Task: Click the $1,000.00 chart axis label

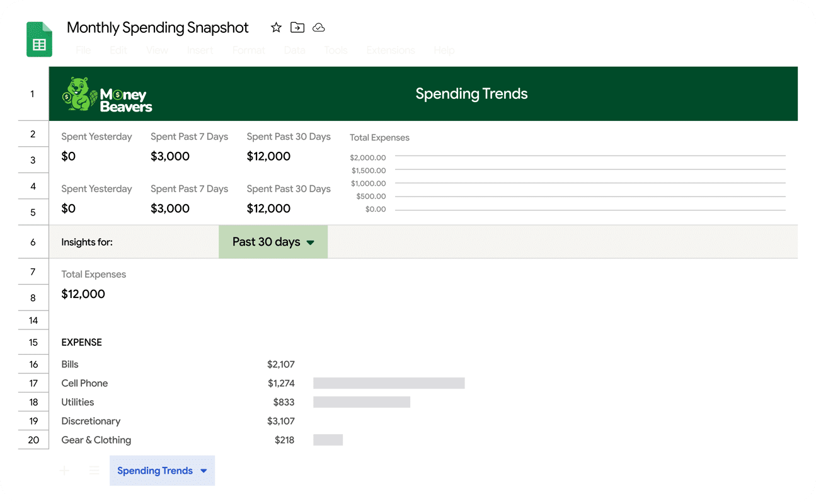Action: click(x=368, y=183)
